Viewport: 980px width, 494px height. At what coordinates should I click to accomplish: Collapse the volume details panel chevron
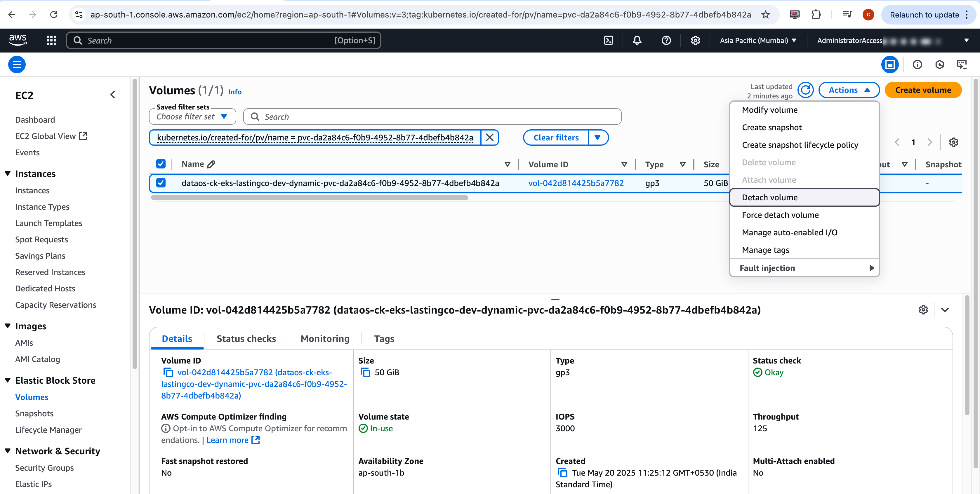[945, 310]
